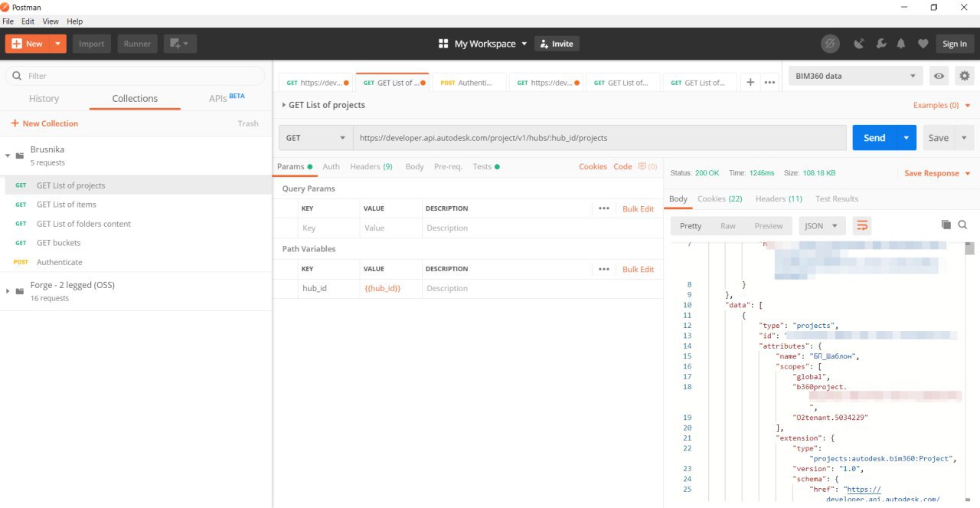This screenshot has width=980, height=508.
Task: Open the POST Authenti... request tab
Action: coord(469,83)
